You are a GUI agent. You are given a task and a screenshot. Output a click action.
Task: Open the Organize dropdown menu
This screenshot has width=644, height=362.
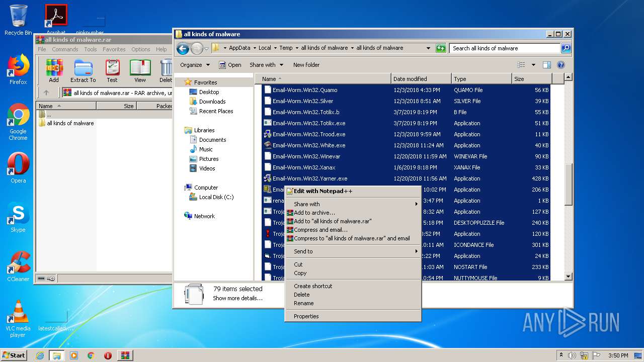(195, 65)
